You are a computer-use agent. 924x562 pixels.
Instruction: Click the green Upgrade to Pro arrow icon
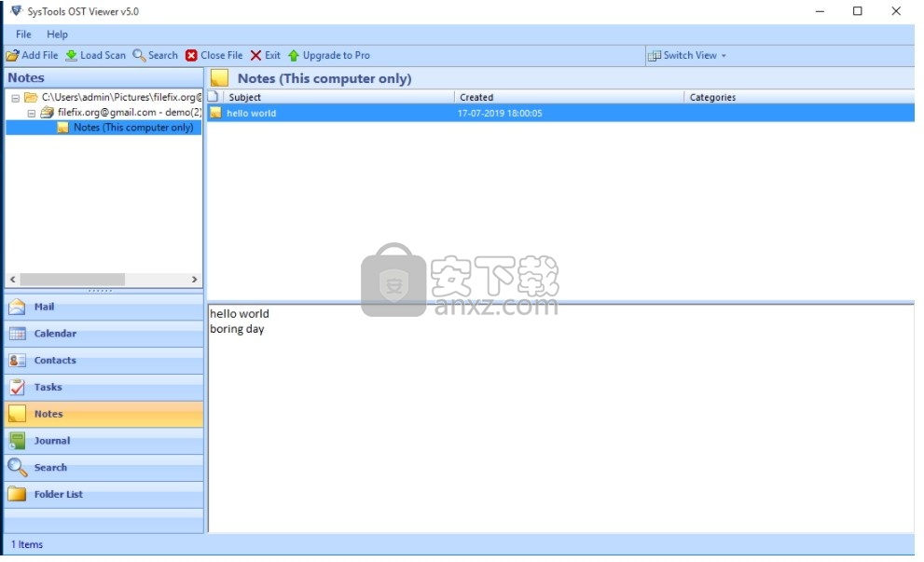(x=294, y=56)
